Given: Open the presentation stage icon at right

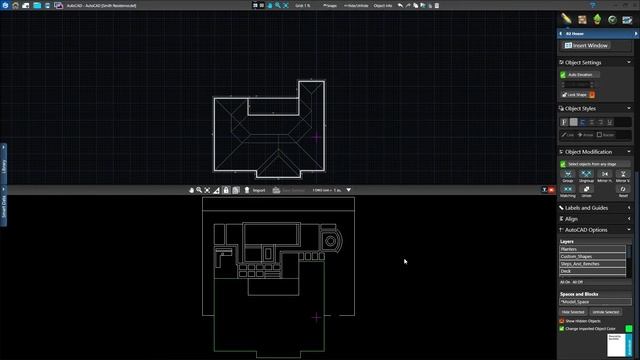Looking at the screenshot, I should [627, 19].
